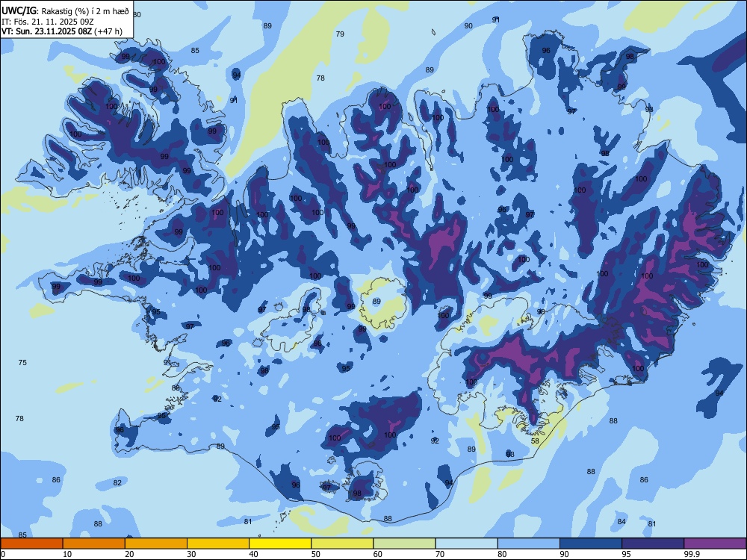Click the "60" tick label in the legend
747x560 pixels.
pos(378,554)
